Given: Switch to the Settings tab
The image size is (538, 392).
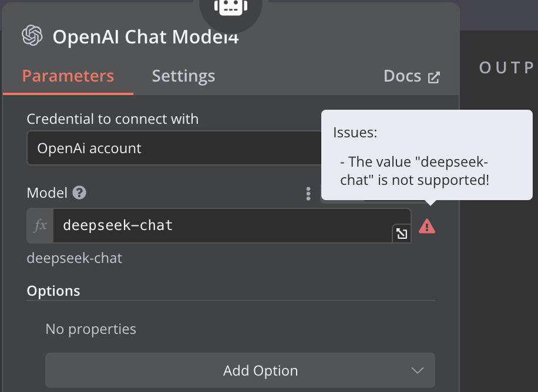Looking at the screenshot, I should [x=183, y=76].
